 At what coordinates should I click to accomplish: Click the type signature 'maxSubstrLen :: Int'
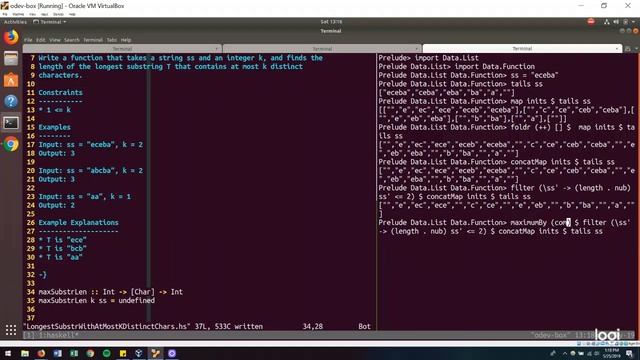point(77,292)
